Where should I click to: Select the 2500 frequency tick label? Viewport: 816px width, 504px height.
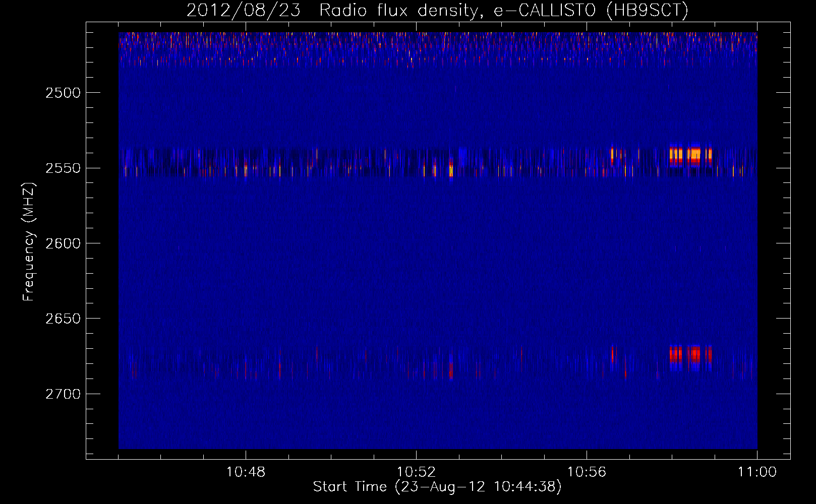(x=63, y=93)
